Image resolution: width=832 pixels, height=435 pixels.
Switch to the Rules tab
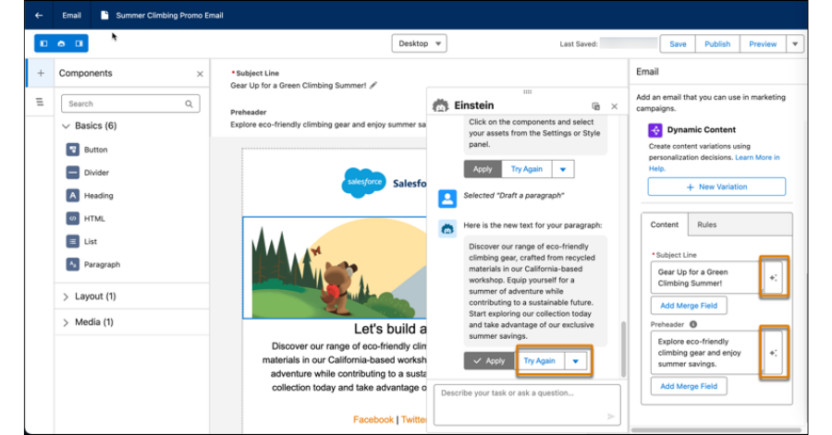pyautogui.click(x=706, y=224)
